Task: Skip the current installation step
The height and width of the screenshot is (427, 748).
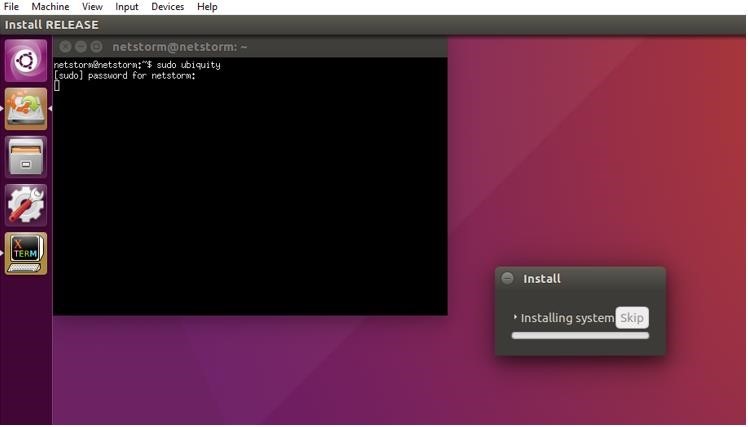Action: click(x=632, y=318)
